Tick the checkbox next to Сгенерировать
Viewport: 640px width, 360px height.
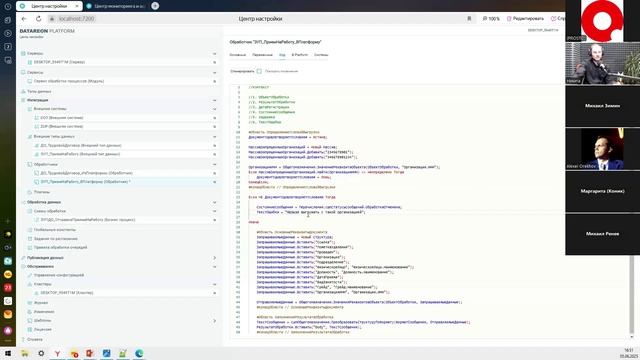pos(259,71)
